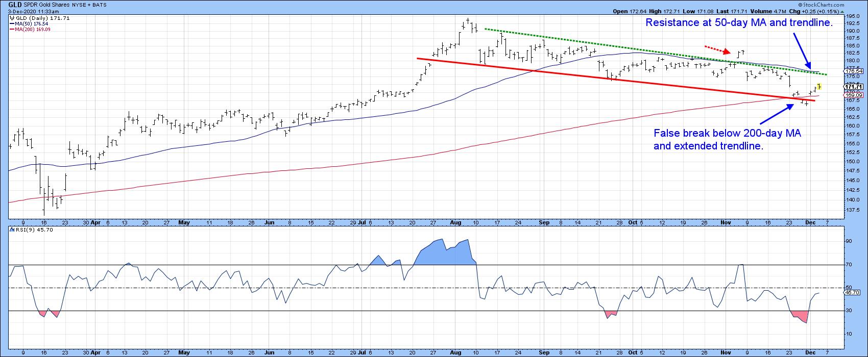The width and height of the screenshot is (868, 357).
Task: Click the large blue overbought RSI area in August
Action: (x=444, y=252)
